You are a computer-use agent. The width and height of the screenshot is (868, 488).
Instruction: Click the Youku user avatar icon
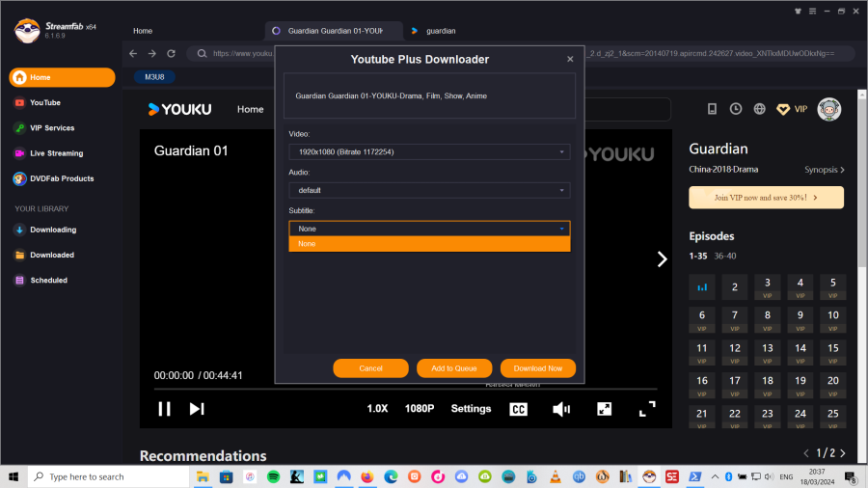point(829,109)
